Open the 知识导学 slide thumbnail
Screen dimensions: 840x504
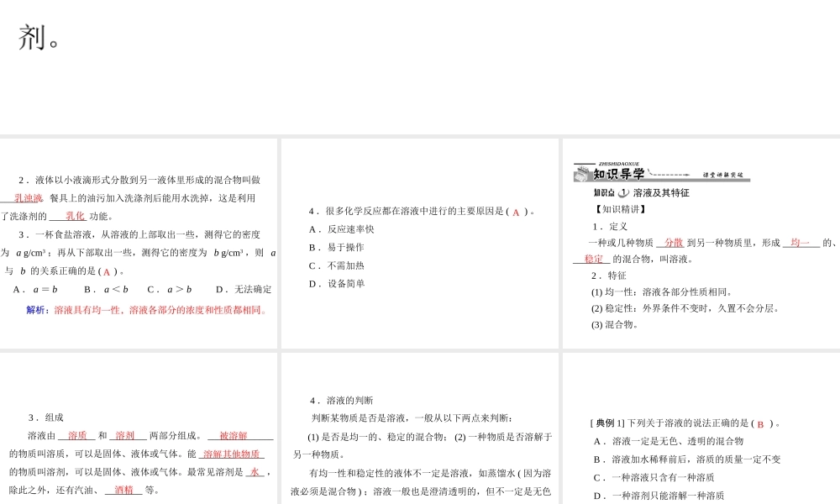(701, 244)
